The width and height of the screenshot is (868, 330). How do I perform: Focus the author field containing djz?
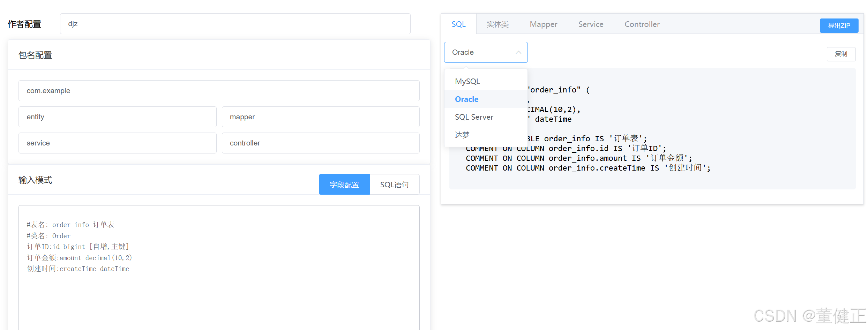click(x=235, y=24)
